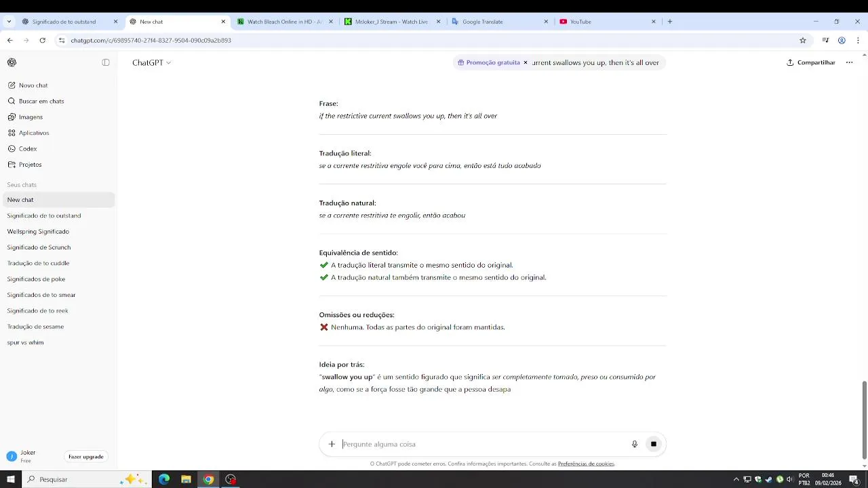The width and height of the screenshot is (868, 488).
Task: Open the 'Tradução de to cuddle' chat
Action: 59,263
